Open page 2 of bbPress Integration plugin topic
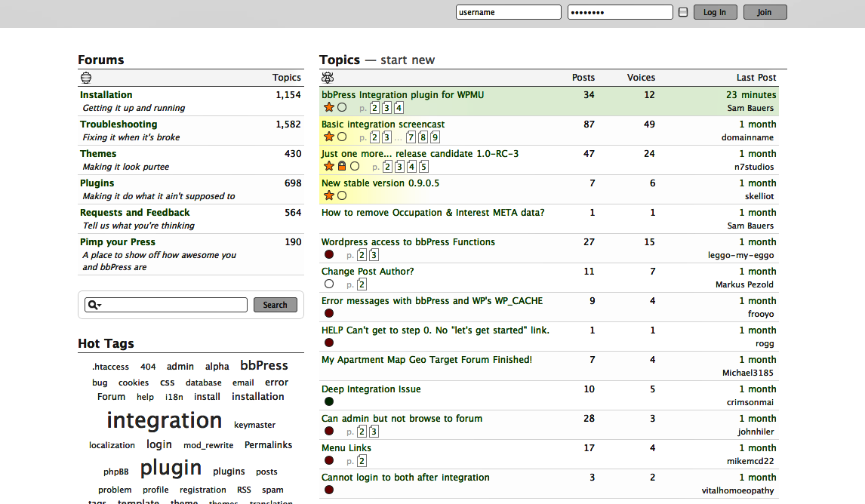This screenshot has width=865, height=504. (374, 108)
